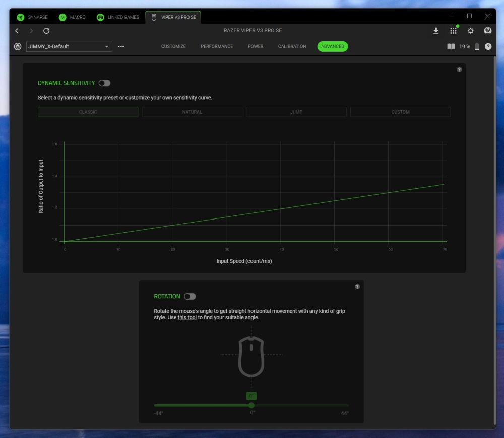Choose the Jump sensitivity preset
The height and width of the screenshot is (438, 504).
click(296, 112)
